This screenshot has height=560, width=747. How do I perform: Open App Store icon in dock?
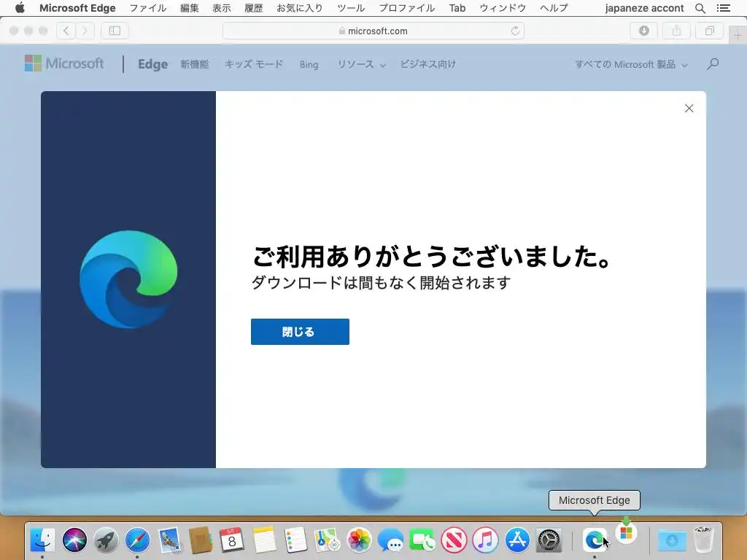click(x=517, y=540)
